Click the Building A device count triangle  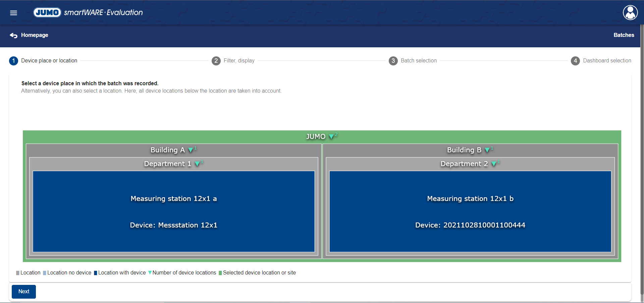[x=191, y=150]
